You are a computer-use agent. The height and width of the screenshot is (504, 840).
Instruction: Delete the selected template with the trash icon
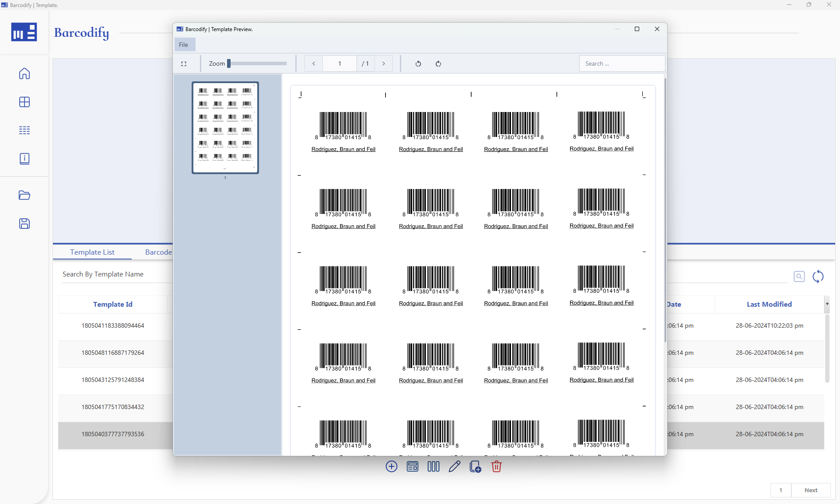click(x=496, y=466)
